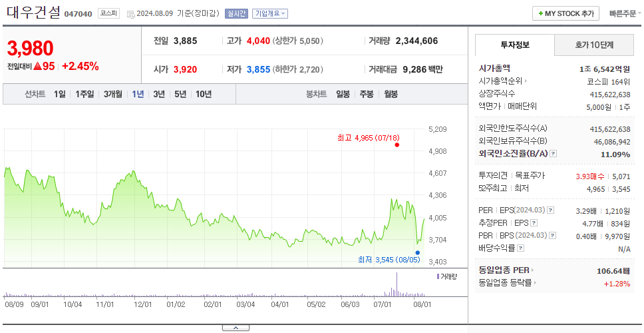
Task: Click the large July volume spike bar
Action: pos(397,284)
